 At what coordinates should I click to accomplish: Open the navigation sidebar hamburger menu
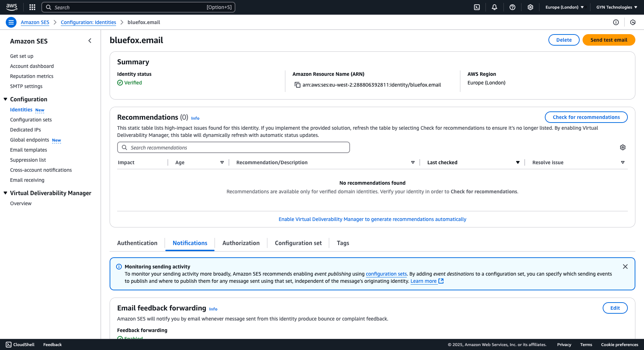[11, 22]
